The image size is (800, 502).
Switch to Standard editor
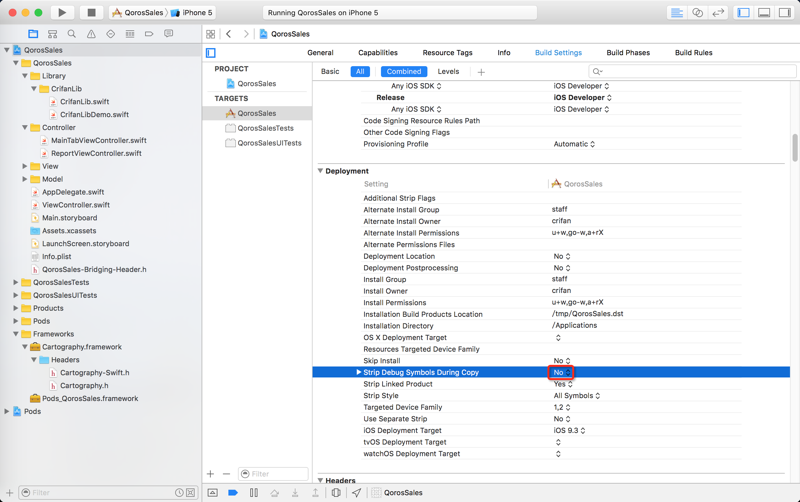(677, 13)
